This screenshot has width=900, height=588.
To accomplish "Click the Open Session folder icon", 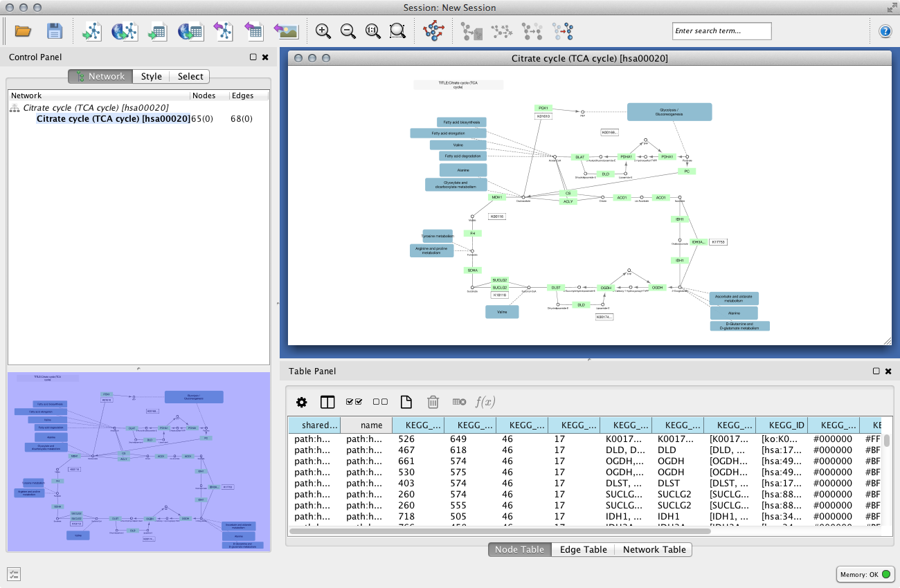I will coord(23,31).
